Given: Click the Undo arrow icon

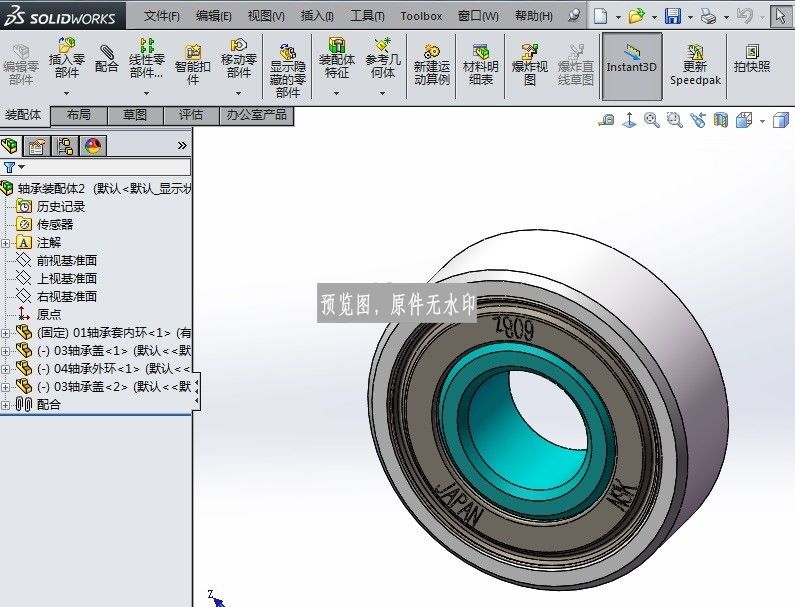Looking at the screenshot, I should [744, 16].
